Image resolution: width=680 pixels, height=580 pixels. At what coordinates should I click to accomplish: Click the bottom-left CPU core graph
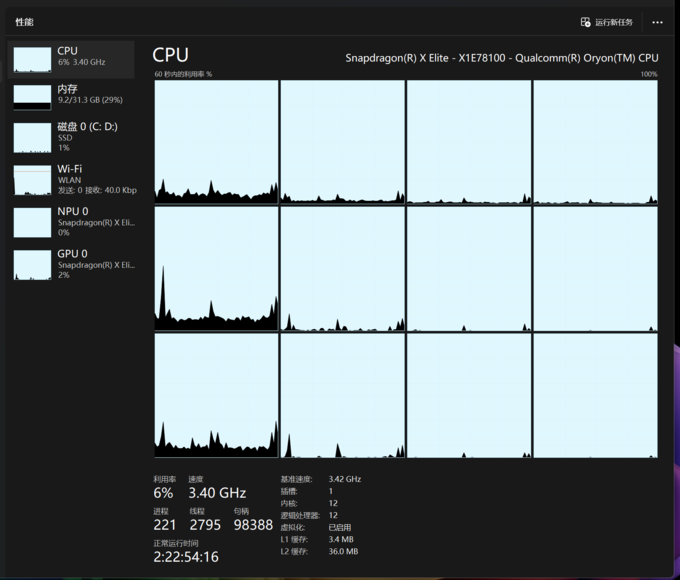click(216, 395)
